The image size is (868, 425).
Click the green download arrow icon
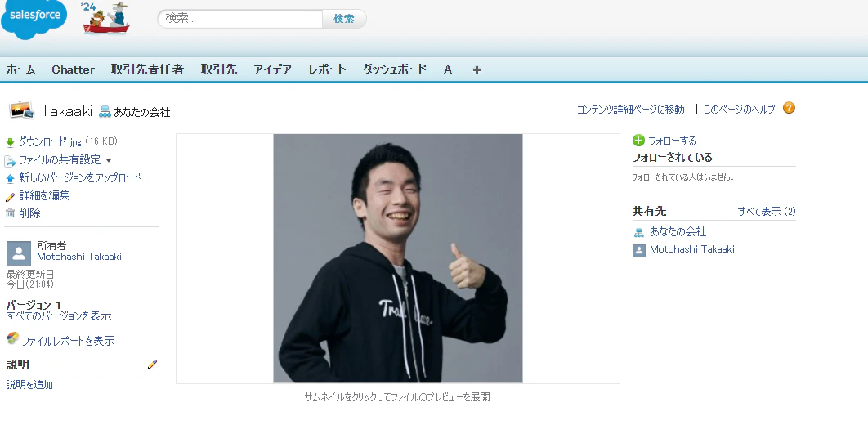10,143
